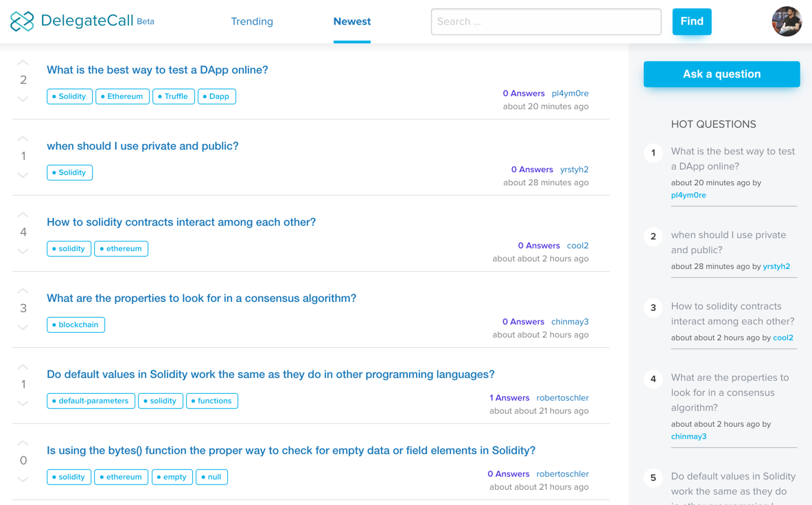The height and width of the screenshot is (505, 812).
Task: Click inside the search input field
Action: pyautogui.click(x=546, y=21)
